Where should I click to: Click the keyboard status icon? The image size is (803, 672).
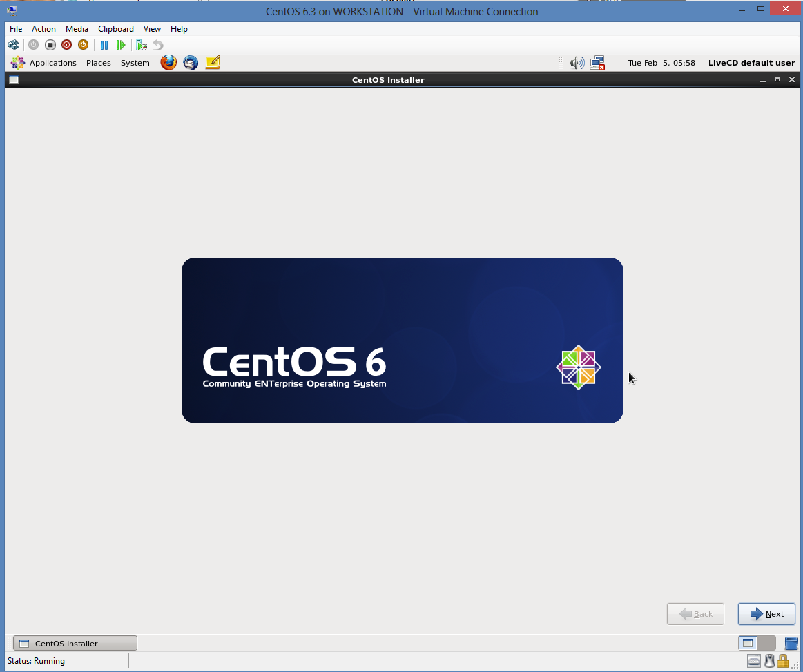click(754, 661)
